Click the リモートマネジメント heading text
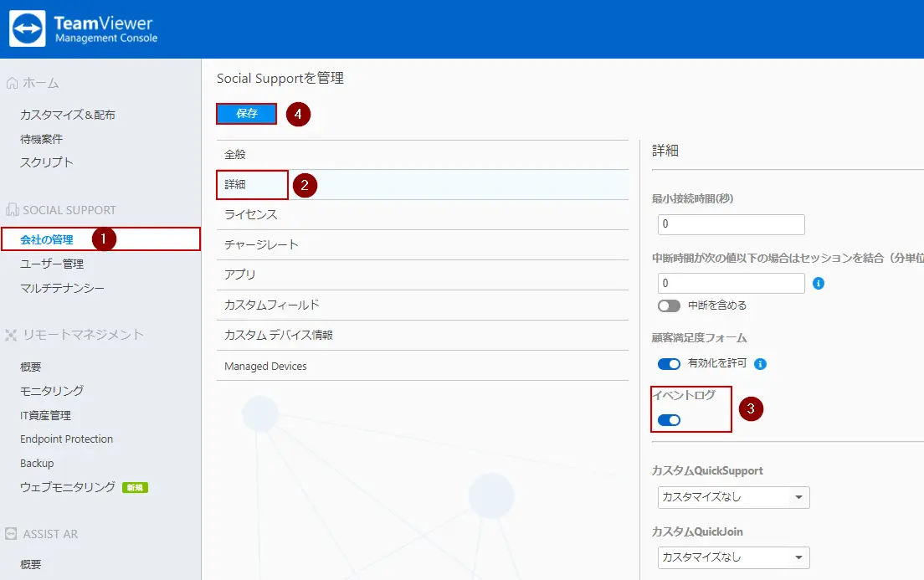The height and width of the screenshot is (580, 924). [x=83, y=335]
